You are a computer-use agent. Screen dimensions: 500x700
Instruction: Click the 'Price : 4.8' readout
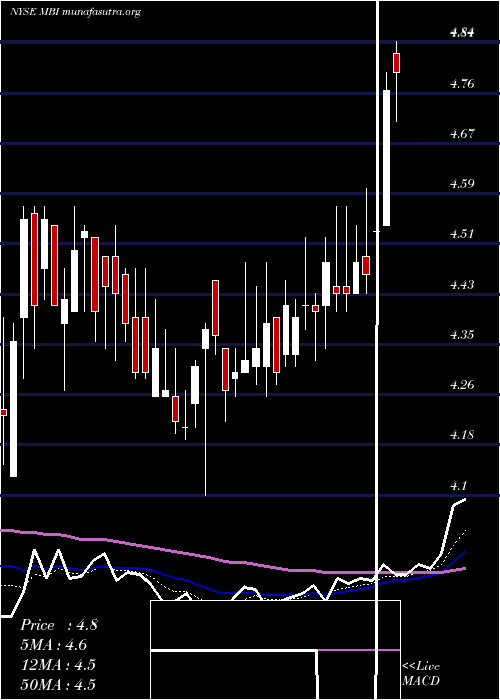[x=58, y=625]
